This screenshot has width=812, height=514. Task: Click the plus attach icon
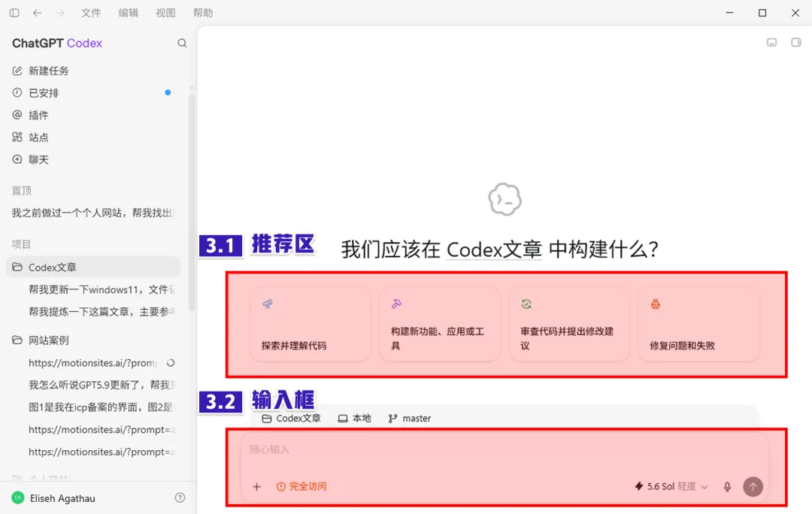[x=257, y=486]
